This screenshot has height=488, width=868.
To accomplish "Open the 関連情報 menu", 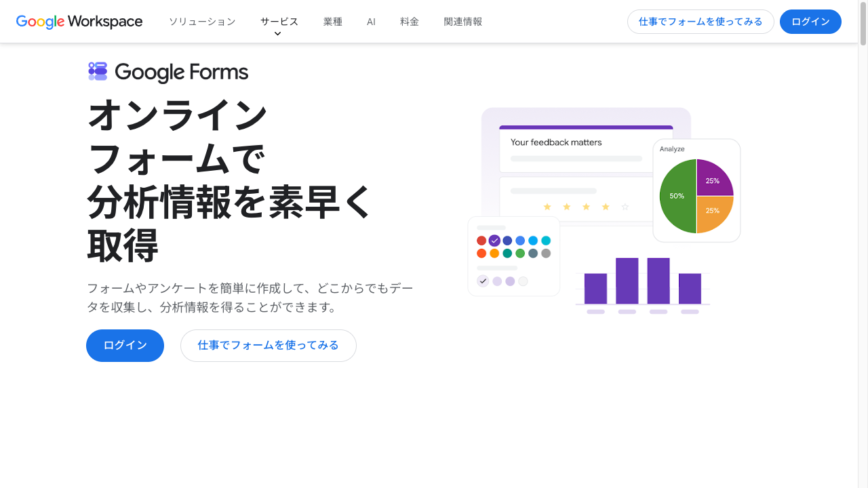I will (463, 22).
